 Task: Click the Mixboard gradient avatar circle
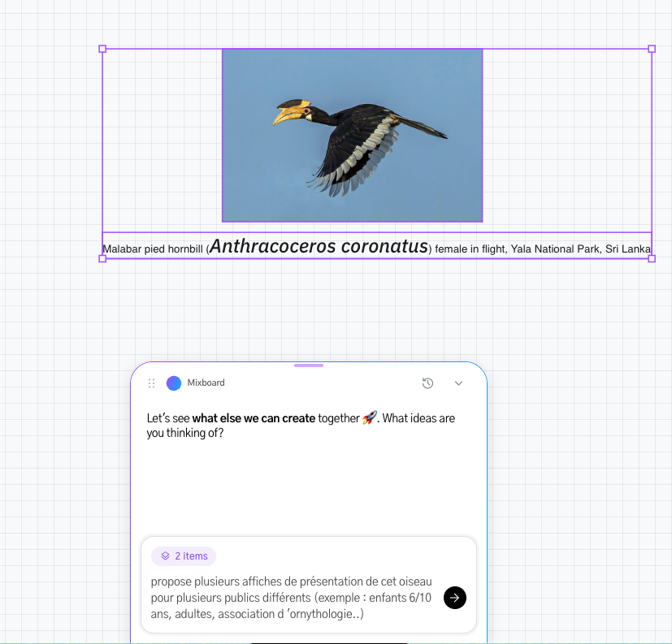coord(174,383)
